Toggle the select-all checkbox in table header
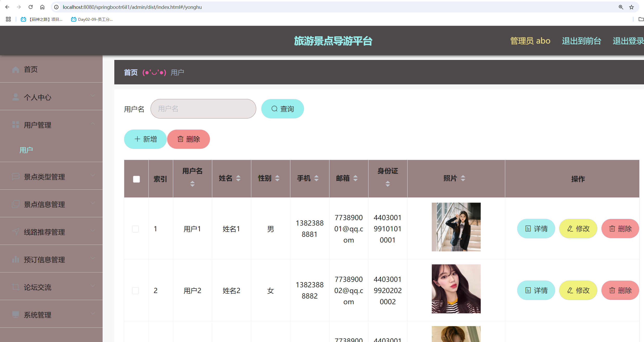This screenshot has height=342, width=644. point(136,179)
